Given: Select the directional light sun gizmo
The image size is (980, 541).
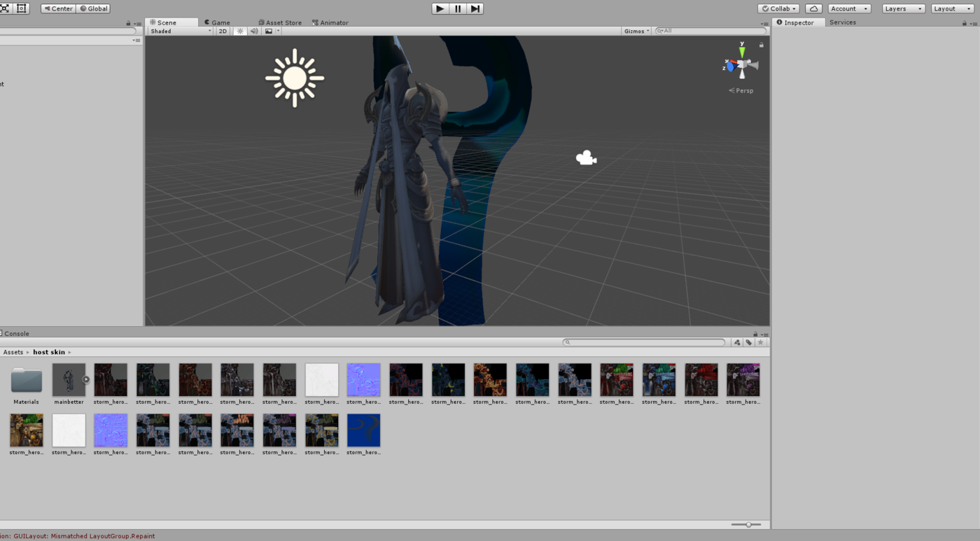Looking at the screenshot, I should 295,78.
